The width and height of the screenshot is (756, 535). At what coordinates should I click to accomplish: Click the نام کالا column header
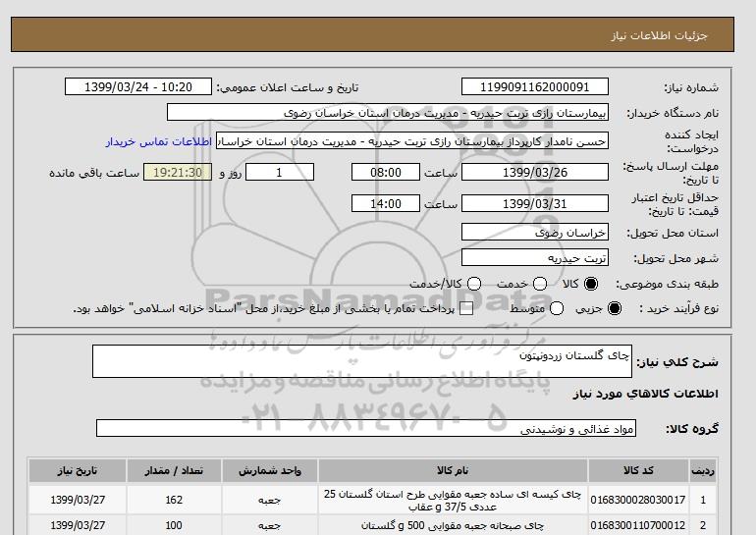pyautogui.click(x=453, y=471)
